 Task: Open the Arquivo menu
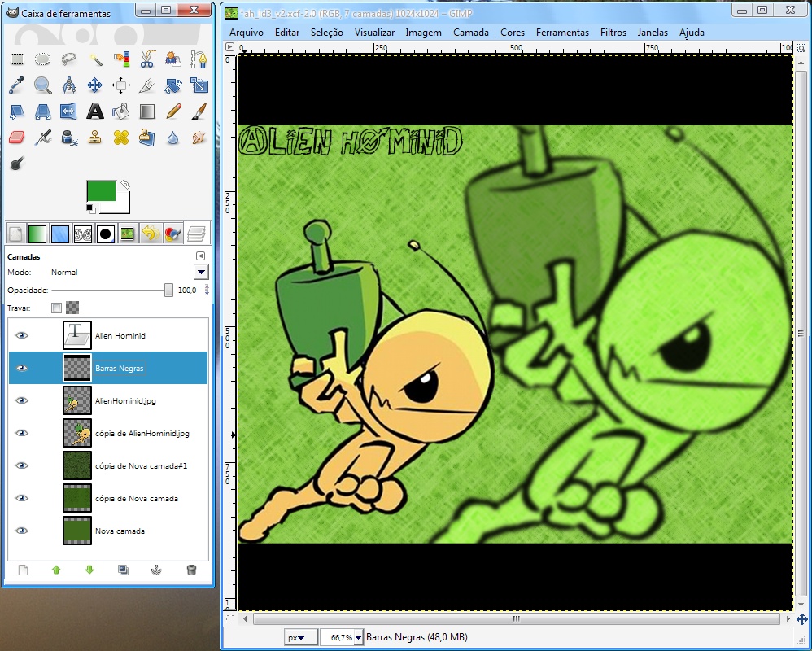(x=246, y=32)
